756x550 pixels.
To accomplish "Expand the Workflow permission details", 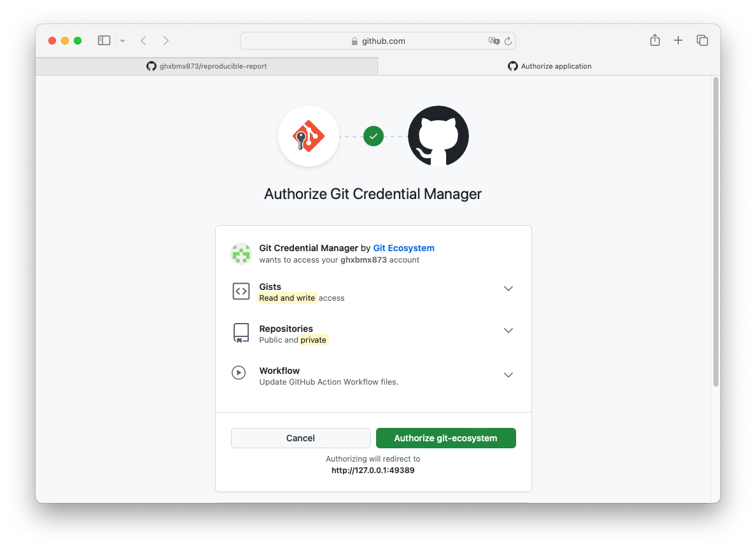I will tap(508, 375).
